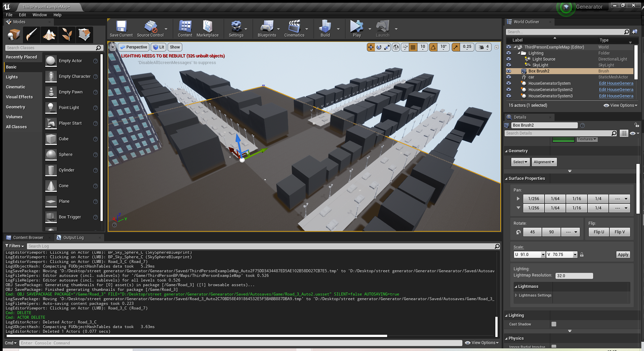Open the File menu
The image size is (644, 351).
tap(9, 15)
